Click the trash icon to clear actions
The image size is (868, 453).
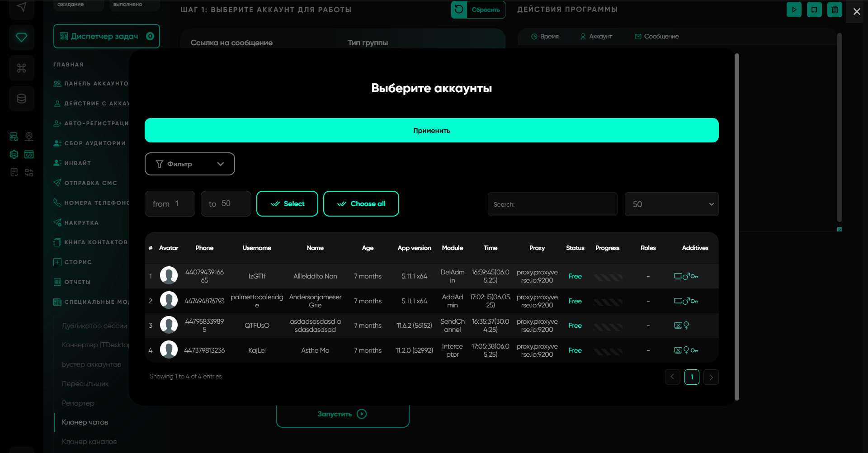pyautogui.click(x=835, y=9)
